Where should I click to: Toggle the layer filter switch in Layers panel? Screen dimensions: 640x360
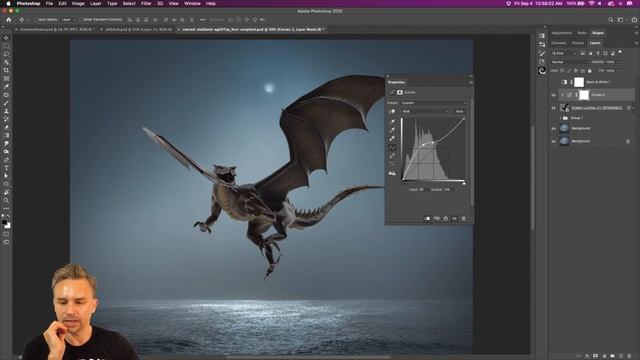620,52
